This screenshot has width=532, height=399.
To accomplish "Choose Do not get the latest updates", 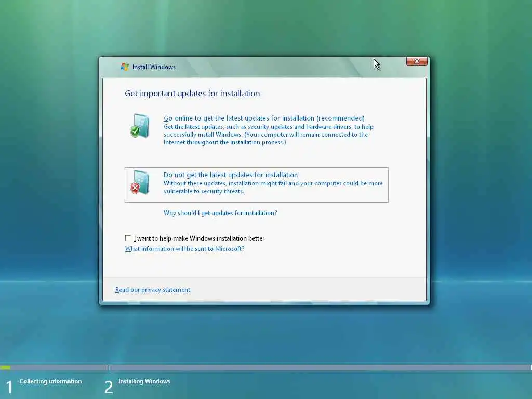I will click(257, 185).
